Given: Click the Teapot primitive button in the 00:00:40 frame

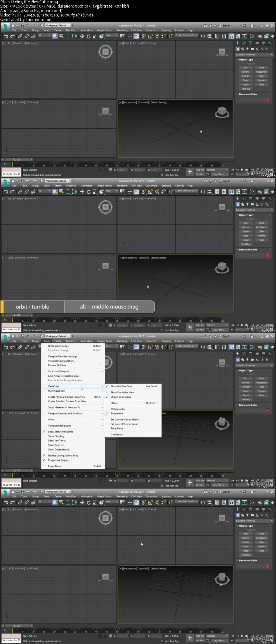Looking at the screenshot, I should 246,240.
